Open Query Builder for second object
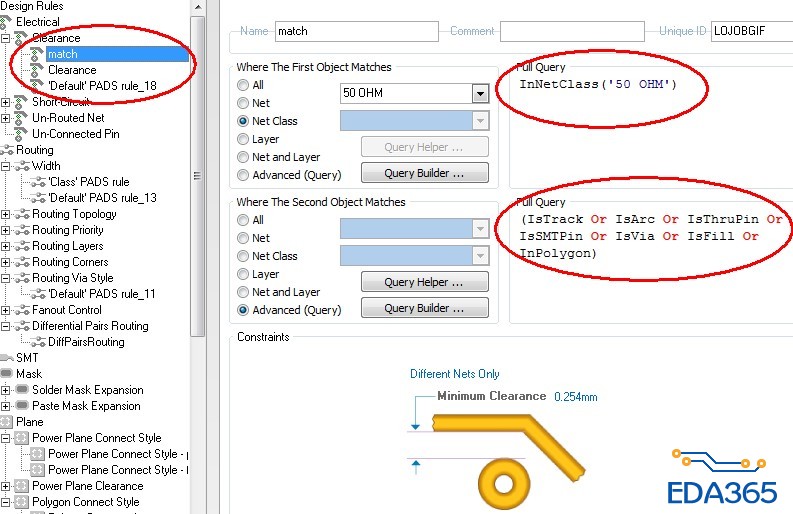 click(425, 308)
